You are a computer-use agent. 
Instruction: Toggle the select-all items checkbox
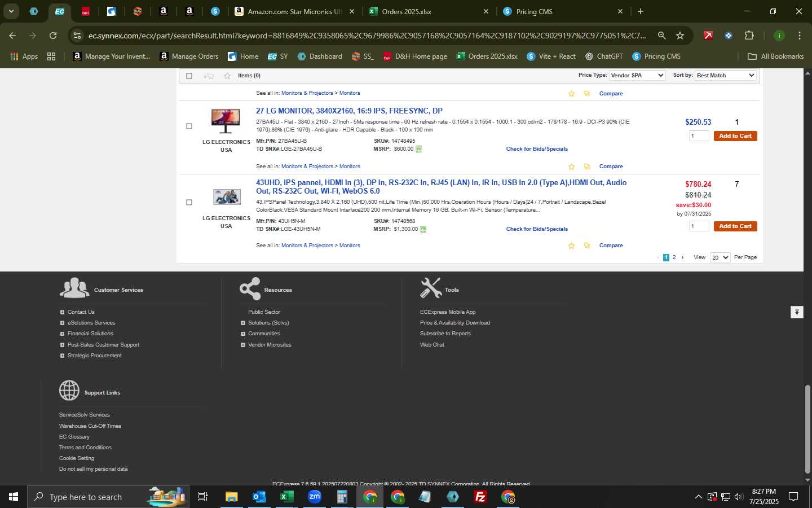tap(189, 76)
